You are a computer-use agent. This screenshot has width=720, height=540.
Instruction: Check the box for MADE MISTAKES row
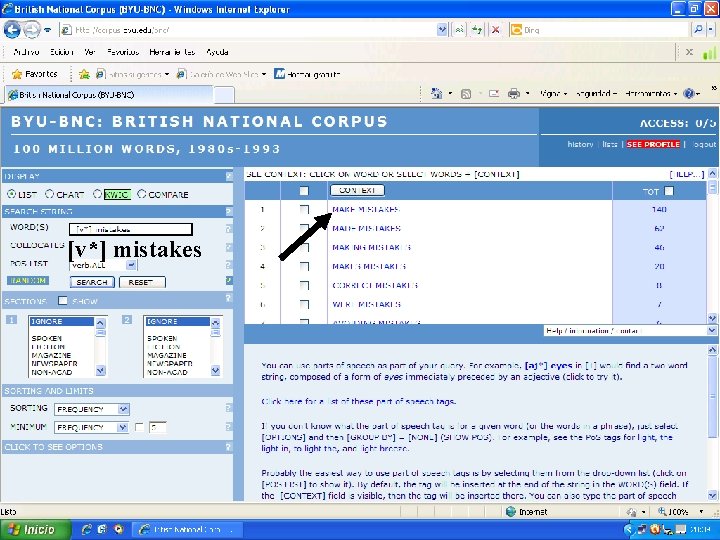(x=304, y=228)
